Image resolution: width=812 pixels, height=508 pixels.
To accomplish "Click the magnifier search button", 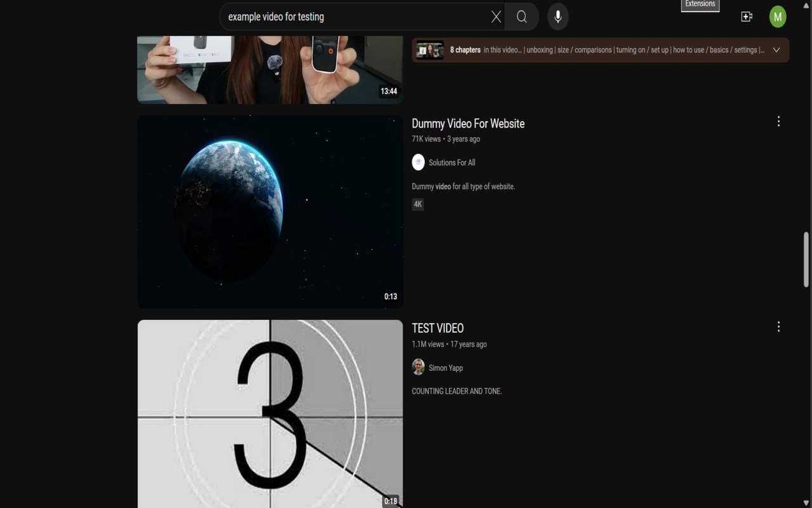I will coord(521,17).
